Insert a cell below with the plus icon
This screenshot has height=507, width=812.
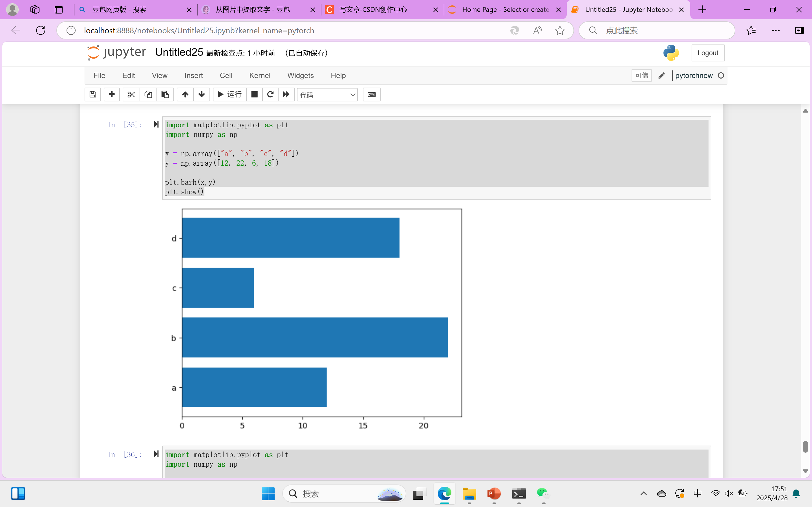(x=112, y=95)
